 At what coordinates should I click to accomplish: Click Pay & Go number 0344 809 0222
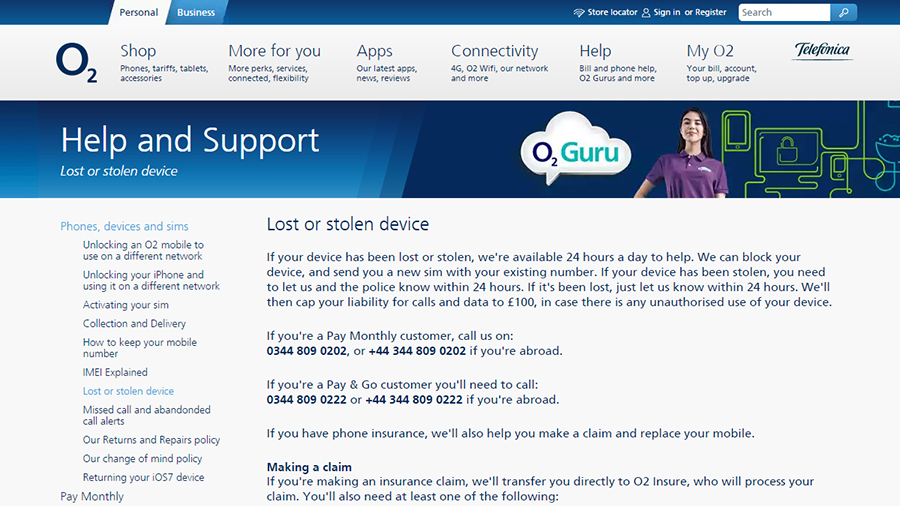pyautogui.click(x=307, y=399)
